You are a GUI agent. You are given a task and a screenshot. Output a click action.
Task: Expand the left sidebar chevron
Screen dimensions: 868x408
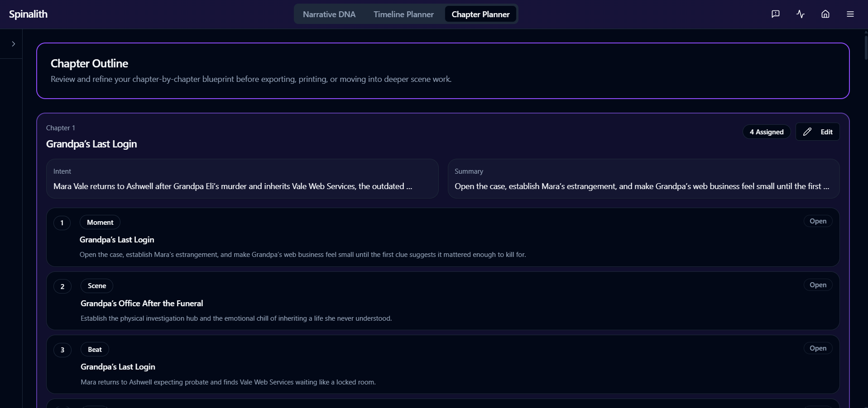point(14,44)
